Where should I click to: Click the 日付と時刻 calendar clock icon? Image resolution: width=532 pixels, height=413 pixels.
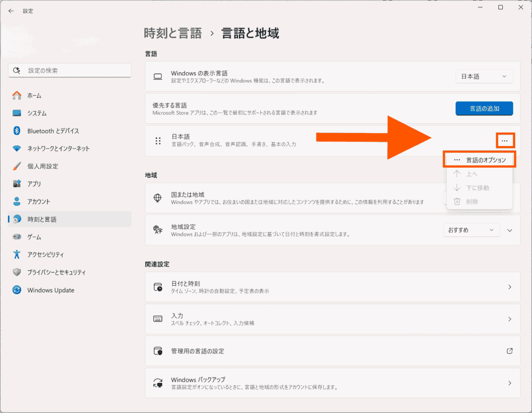point(158,287)
